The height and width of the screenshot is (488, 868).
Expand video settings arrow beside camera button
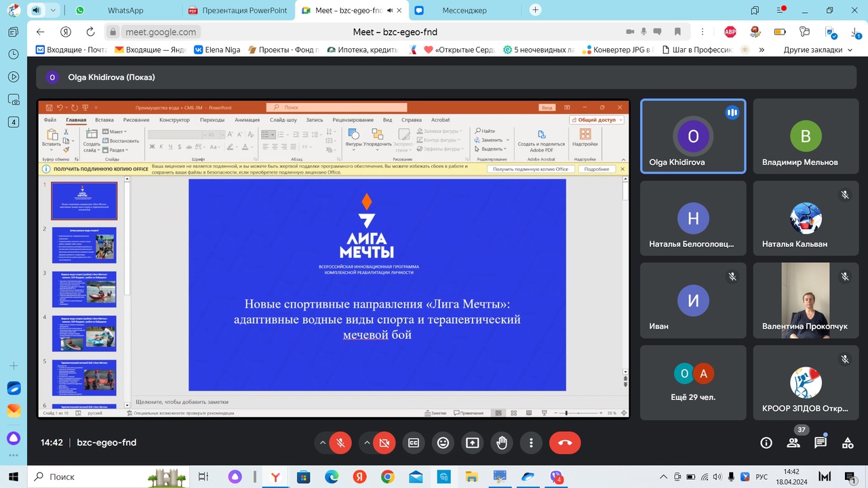point(367,443)
